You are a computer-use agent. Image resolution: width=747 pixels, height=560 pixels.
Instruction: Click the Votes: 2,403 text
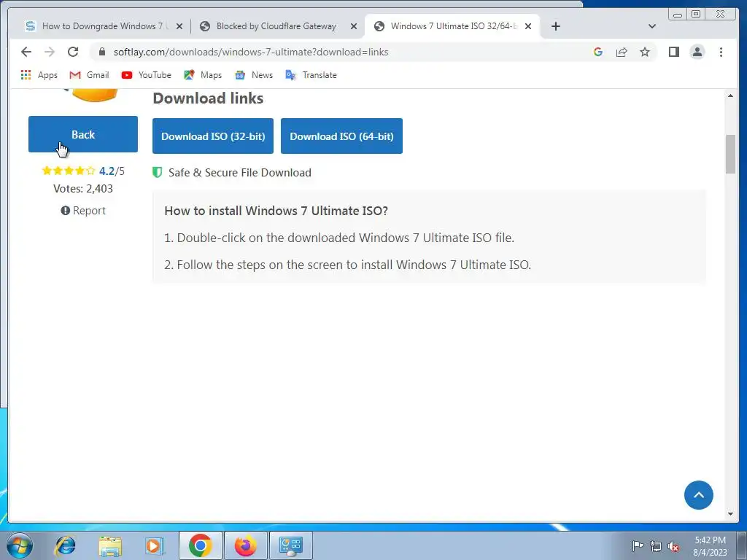(x=83, y=189)
